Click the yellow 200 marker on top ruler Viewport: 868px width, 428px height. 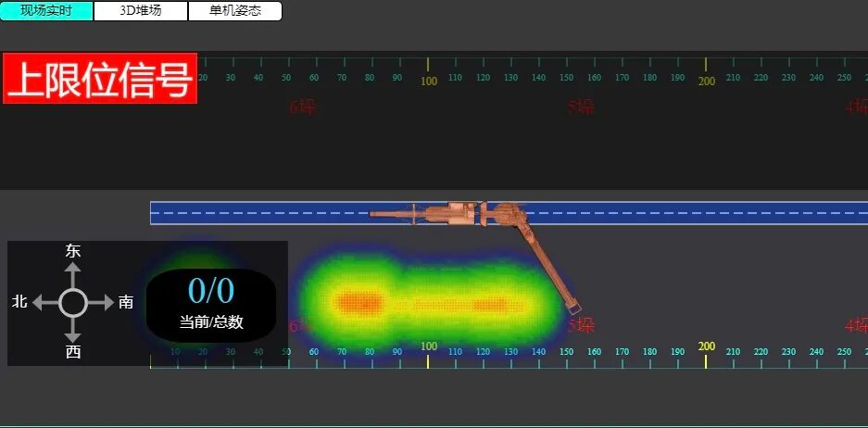707,82
